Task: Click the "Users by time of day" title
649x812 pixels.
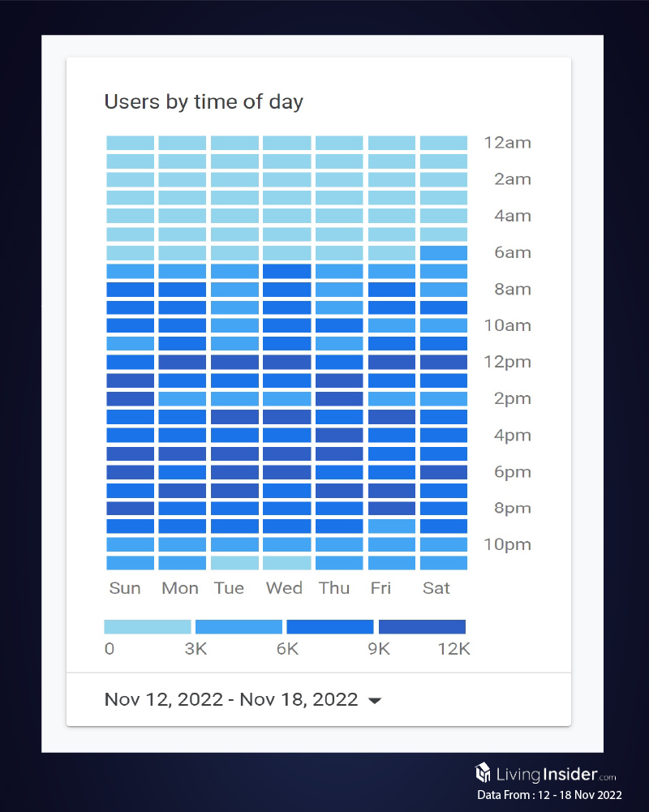Action: [204, 102]
